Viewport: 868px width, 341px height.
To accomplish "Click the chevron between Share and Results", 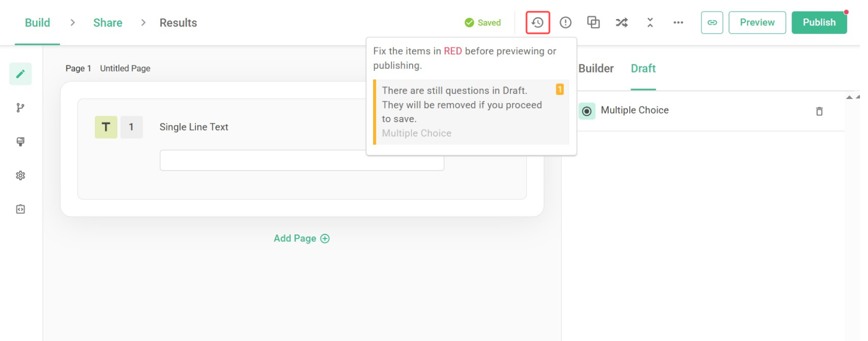I will pos(143,22).
